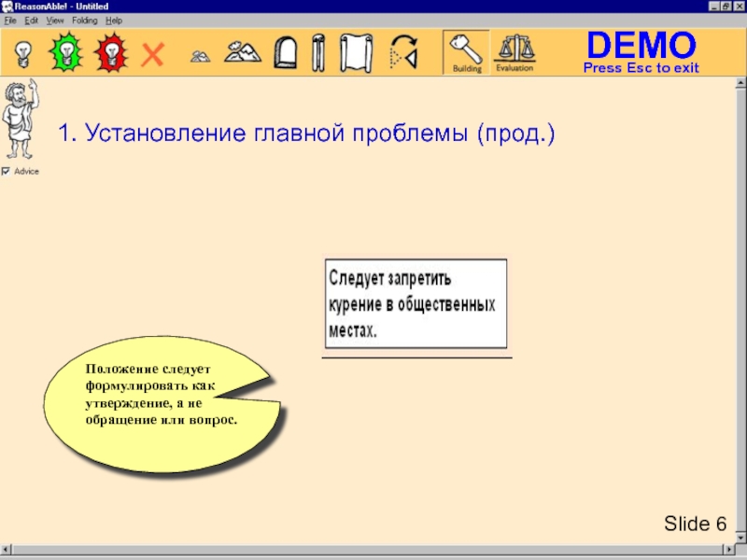The width and height of the screenshot is (747, 560).
Task: Toggle the Advice checkbox
Action: point(6,172)
